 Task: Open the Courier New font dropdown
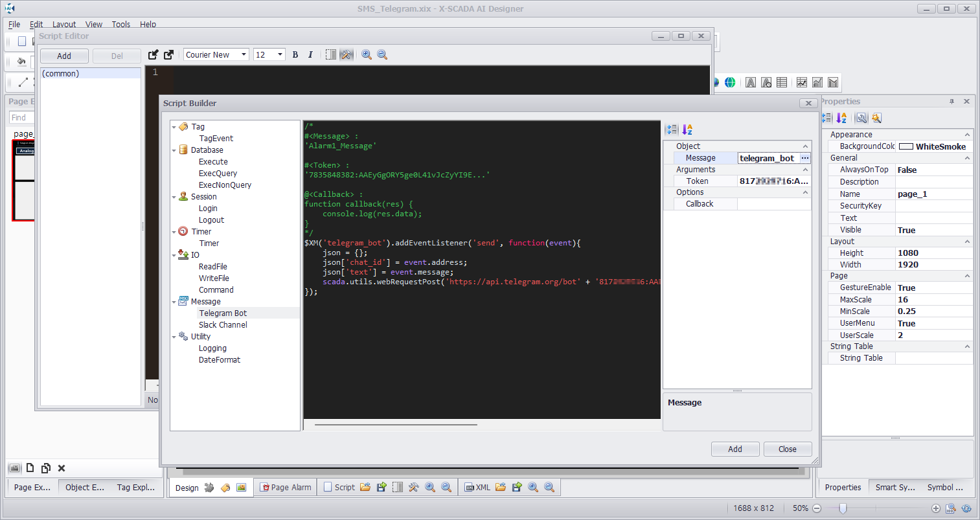[x=244, y=55]
